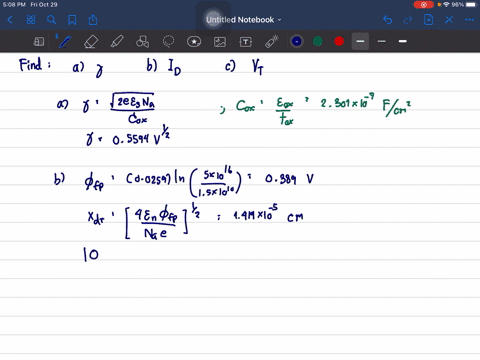The height and width of the screenshot is (360, 480).
Task: Choose the red pen color
Action: point(339,41)
